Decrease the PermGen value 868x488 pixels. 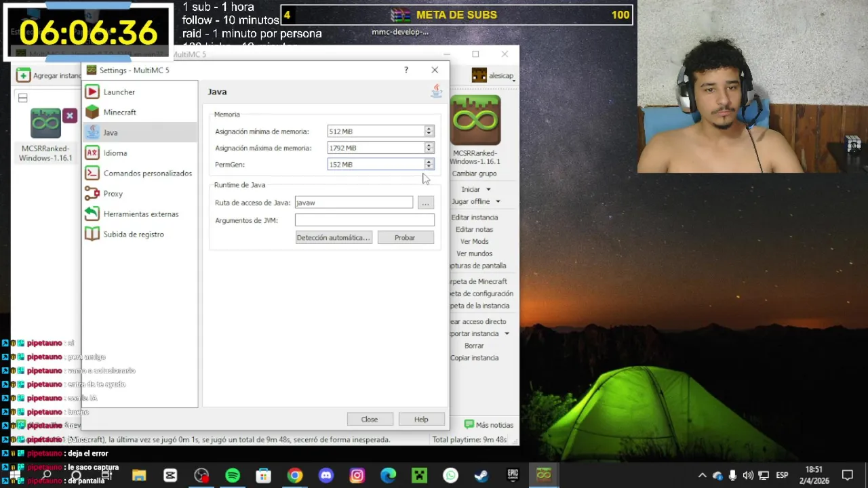[429, 167]
